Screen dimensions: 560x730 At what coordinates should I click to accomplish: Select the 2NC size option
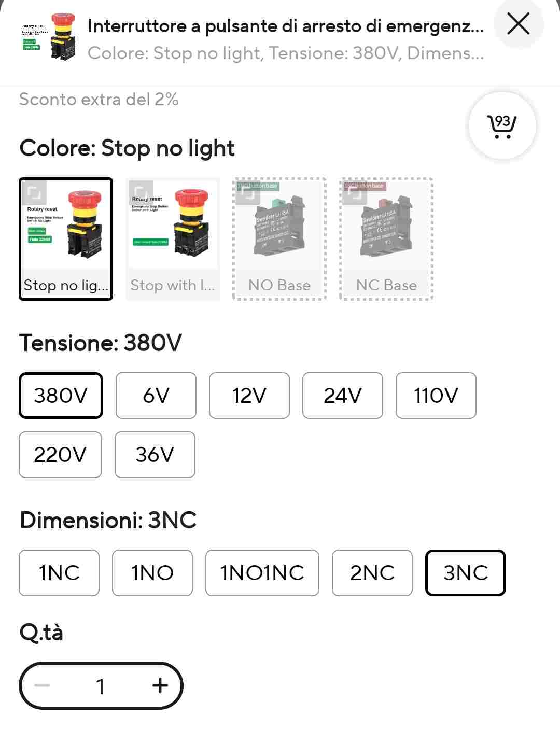pos(372,573)
